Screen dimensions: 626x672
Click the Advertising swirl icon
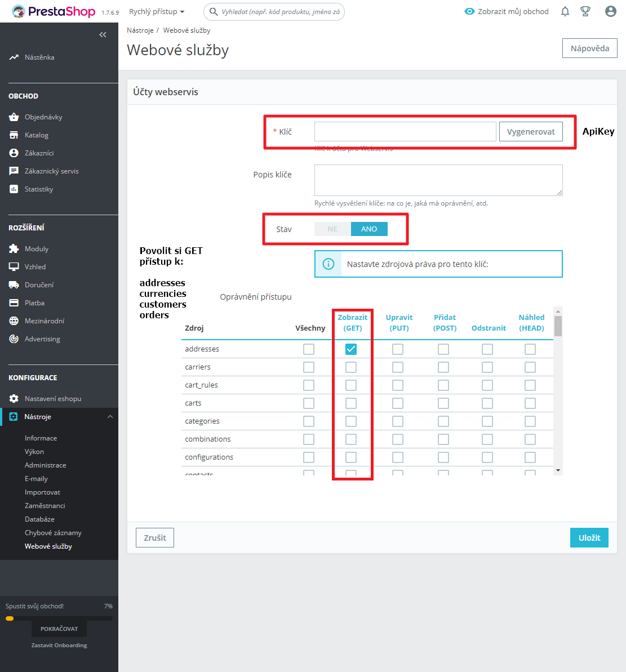(x=14, y=339)
